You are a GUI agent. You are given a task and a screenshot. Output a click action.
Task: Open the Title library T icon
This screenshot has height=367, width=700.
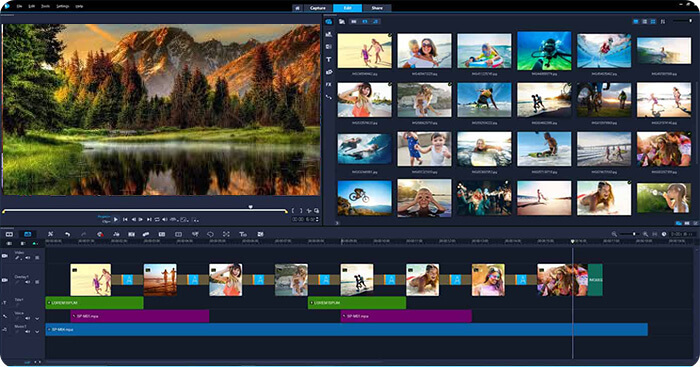click(x=329, y=59)
